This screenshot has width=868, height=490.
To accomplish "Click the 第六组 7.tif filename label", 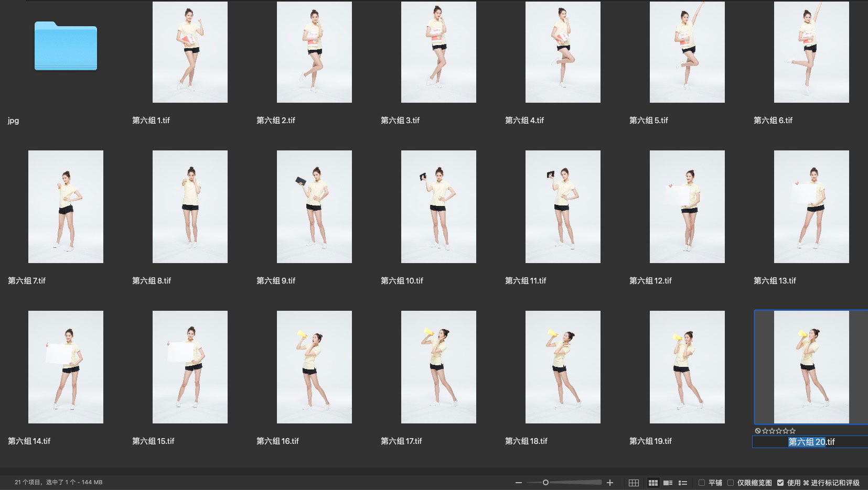I will pos(27,281).
